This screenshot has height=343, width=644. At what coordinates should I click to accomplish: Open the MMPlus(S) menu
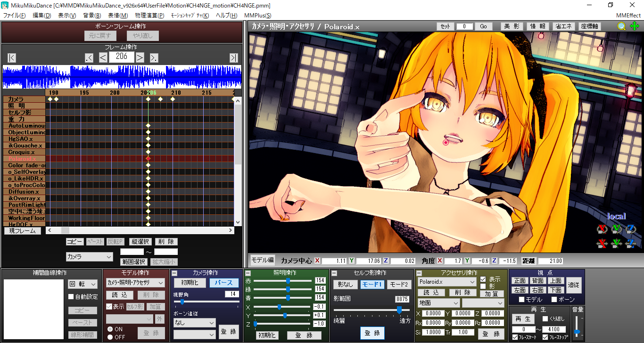(257, 16)
